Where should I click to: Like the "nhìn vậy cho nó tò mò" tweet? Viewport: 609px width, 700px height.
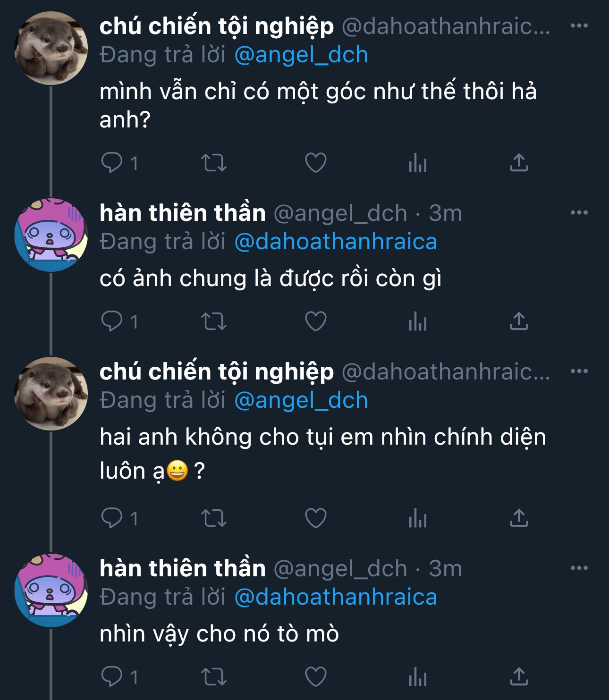(315, 677)
